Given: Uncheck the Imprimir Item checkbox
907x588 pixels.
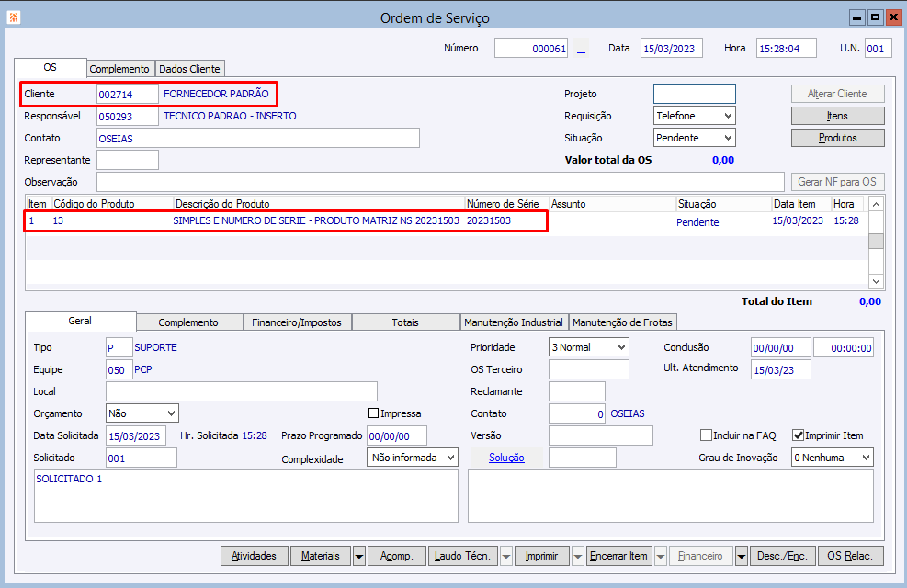Looking at the screenshot, I should point(799,435).
